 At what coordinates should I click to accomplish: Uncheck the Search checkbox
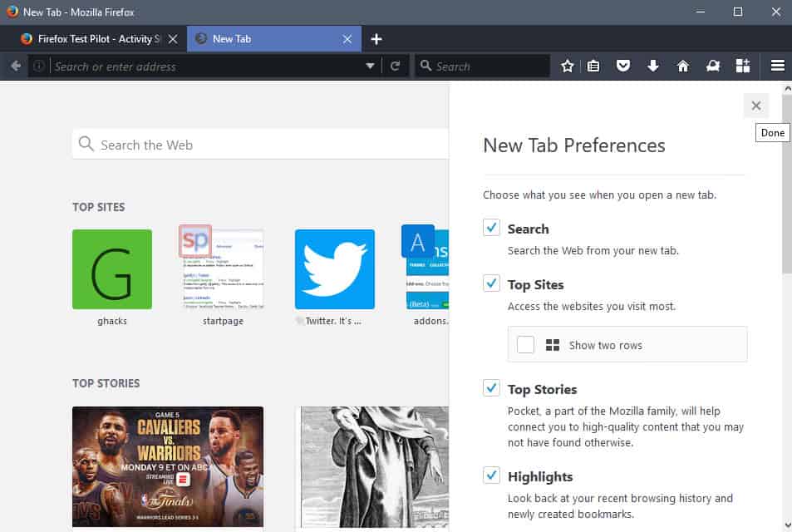click(491, 228)
